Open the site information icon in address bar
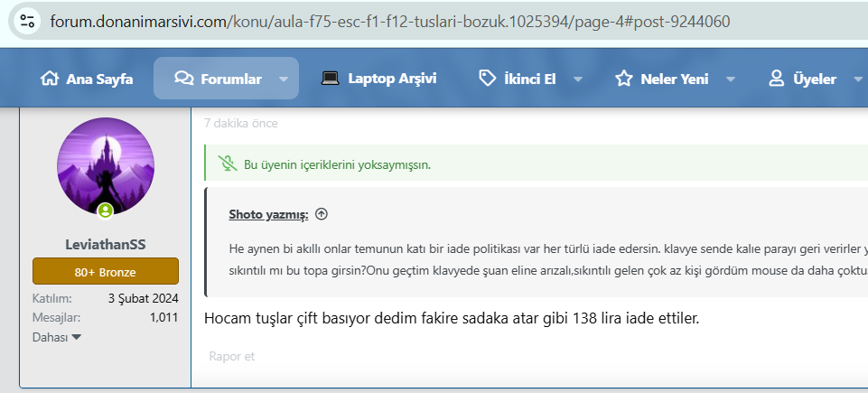 coord(26,22)
